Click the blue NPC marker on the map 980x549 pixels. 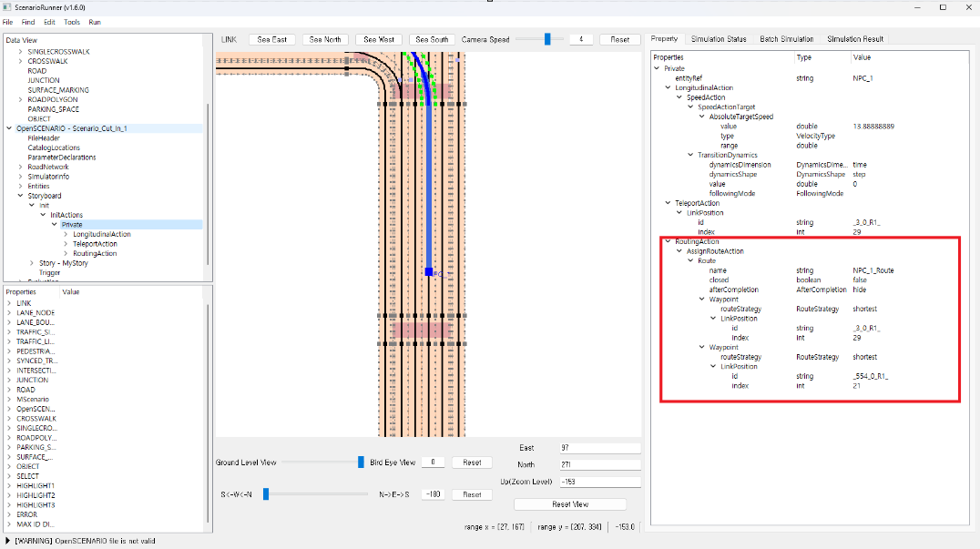428,271
